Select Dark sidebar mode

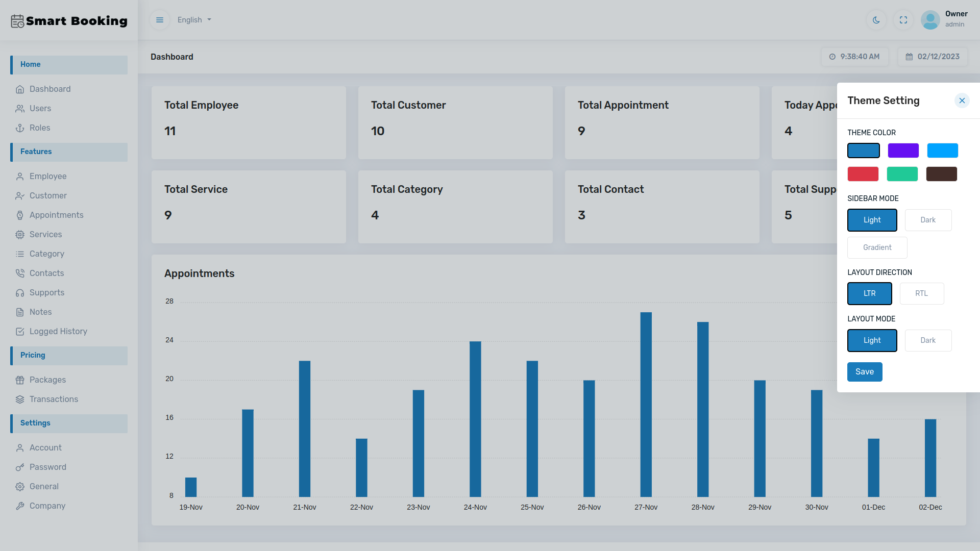[x=928, y=220]
